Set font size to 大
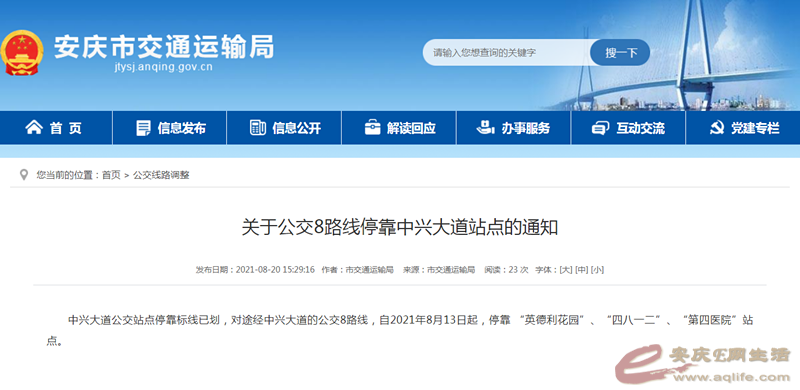This screenshot has height=390, width=800. [566, 270]
